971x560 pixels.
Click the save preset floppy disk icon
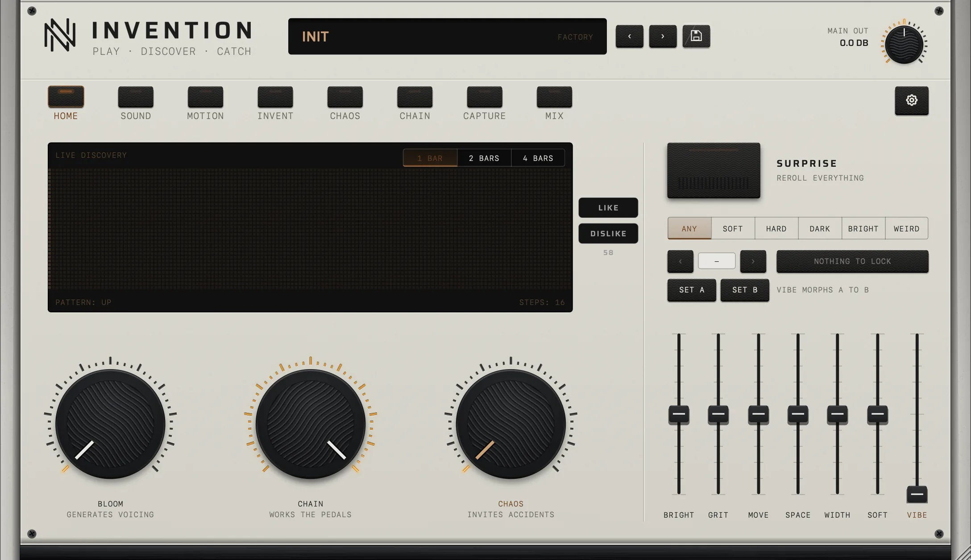tap(696, 36)
